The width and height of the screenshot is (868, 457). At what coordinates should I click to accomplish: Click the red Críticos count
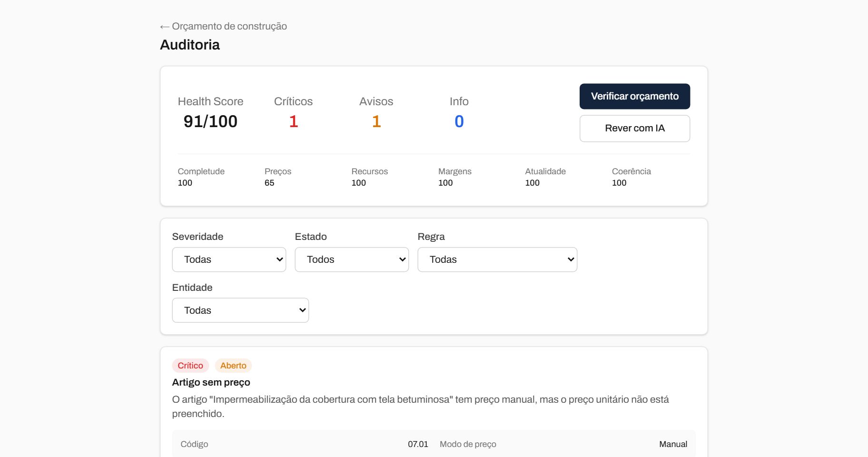click(x=294, y=121)
